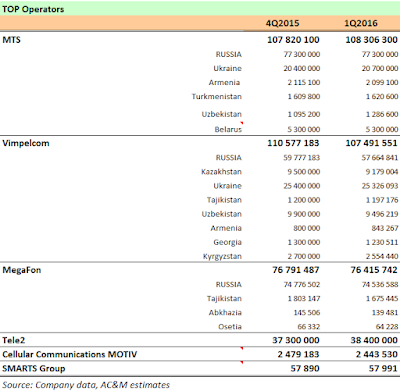Select the 1Q2016 column header

361,23
